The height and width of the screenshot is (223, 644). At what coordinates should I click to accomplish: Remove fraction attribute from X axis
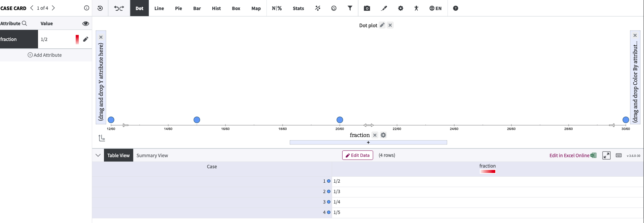pyautogui.click(x=375, y=135)
